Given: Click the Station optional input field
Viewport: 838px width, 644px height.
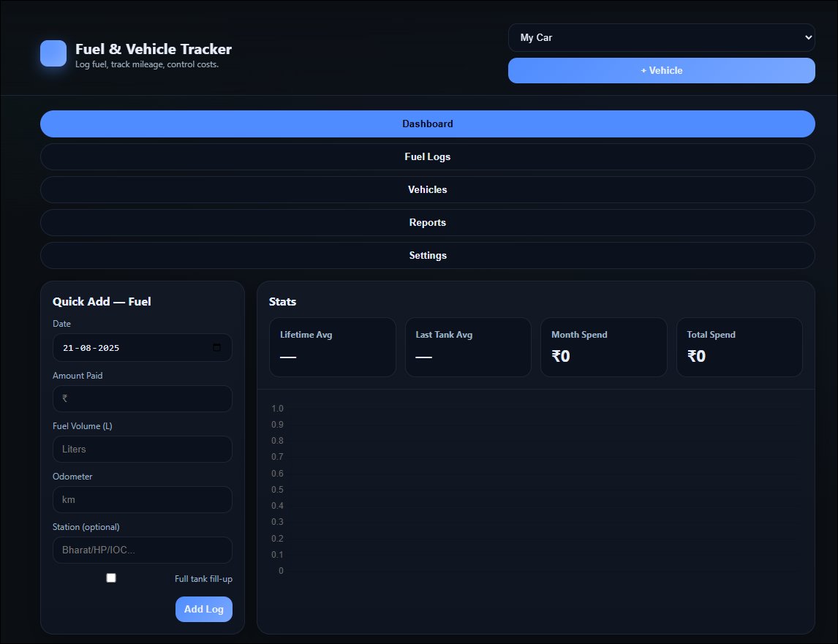Looking at the screenshot, I should point(142,550).
